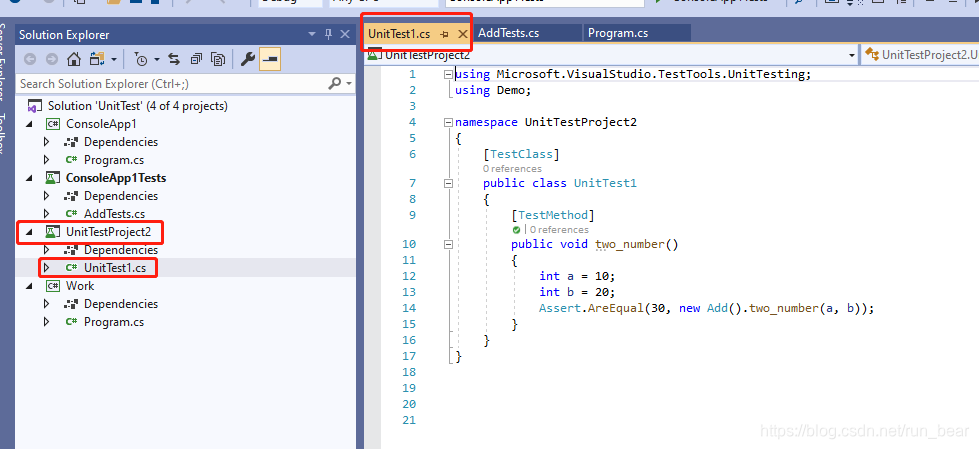This screenshot has height=449, width=979.
Task: Collapse all nodes in Solution Explorer
Action: (196, 59)
